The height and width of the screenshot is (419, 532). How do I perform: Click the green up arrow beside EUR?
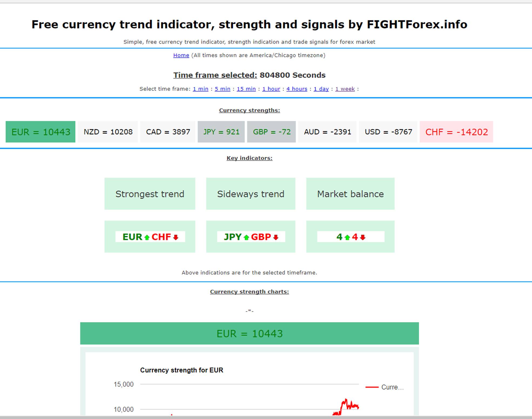pos(147,237)
